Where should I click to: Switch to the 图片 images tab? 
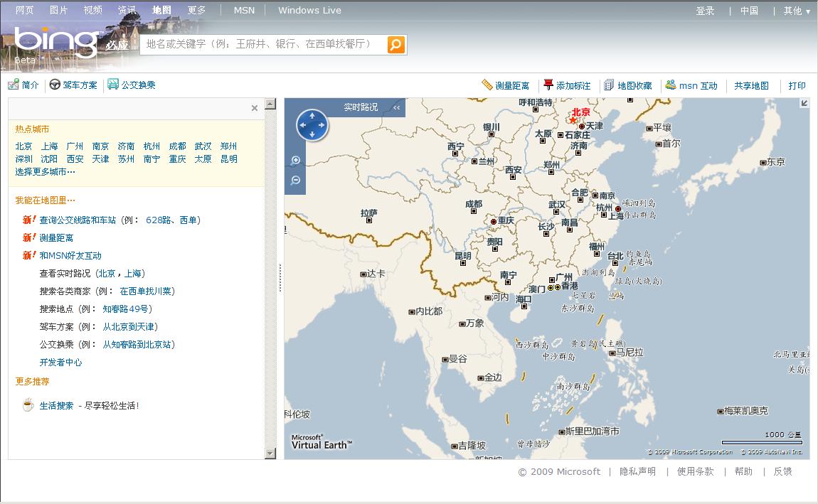point(59,10)
